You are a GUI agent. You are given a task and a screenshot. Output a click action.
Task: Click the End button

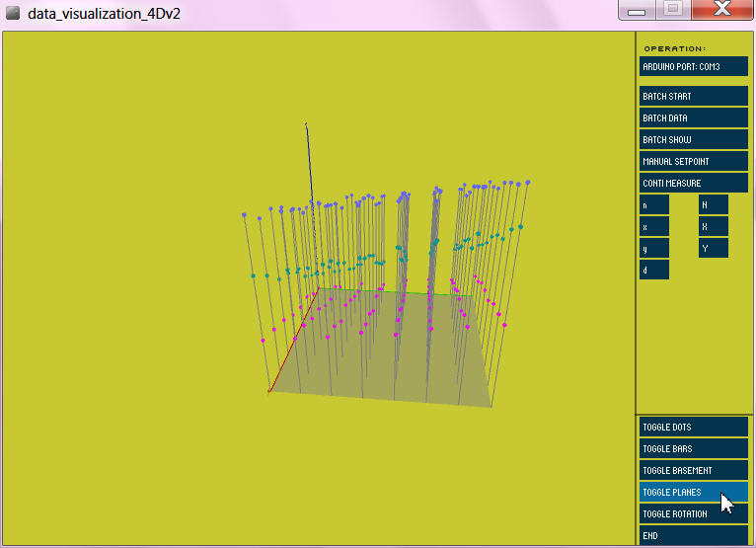(693, 535)
